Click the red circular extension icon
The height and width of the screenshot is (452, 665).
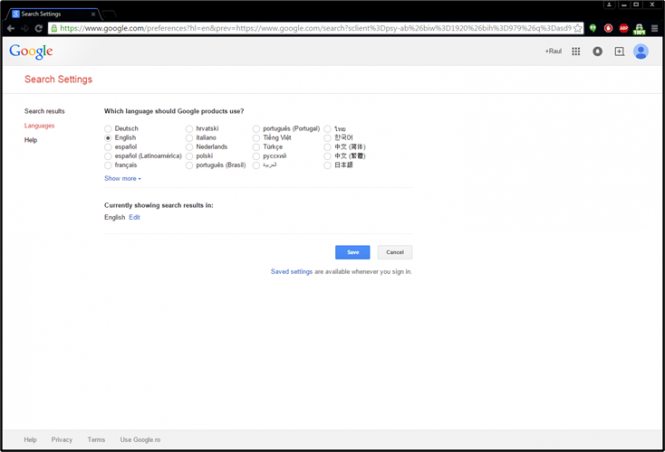pyautogui.click(x=608, y=28)
